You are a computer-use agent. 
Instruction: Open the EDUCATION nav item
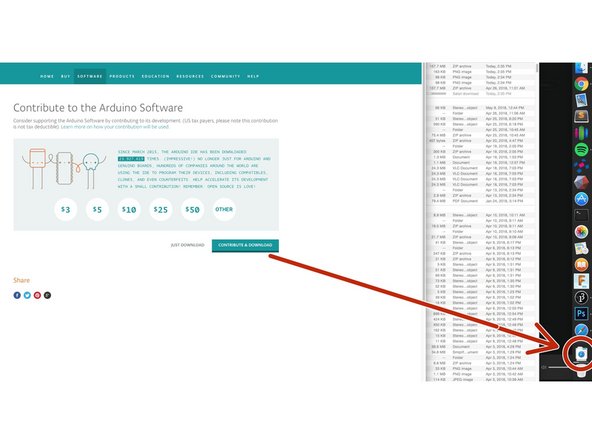pos(156,76)
